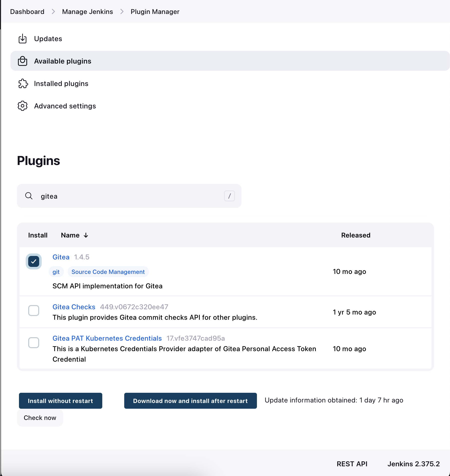
Task: Enable install for Gitea PAT Kubernetes Credentials
Action: click(33, 343)
